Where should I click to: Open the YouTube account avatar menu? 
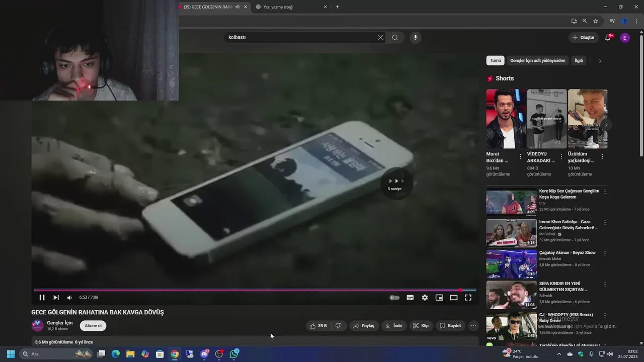pos(625,38)
